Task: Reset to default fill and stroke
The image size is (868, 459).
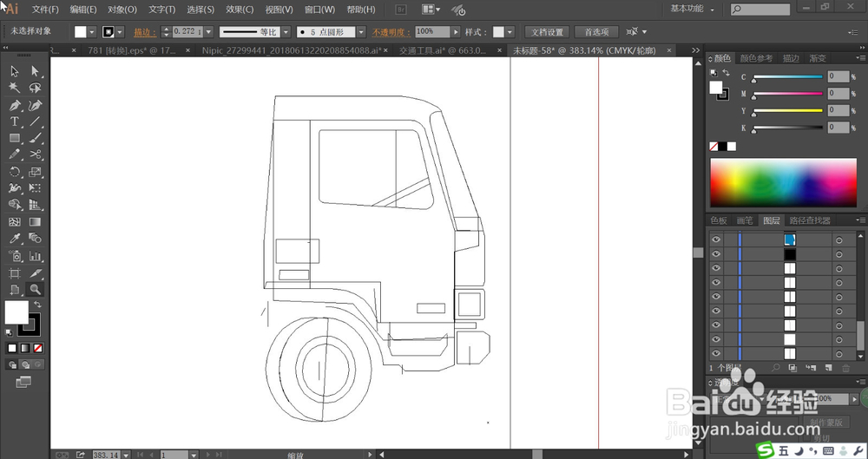Action: [9, 333]
